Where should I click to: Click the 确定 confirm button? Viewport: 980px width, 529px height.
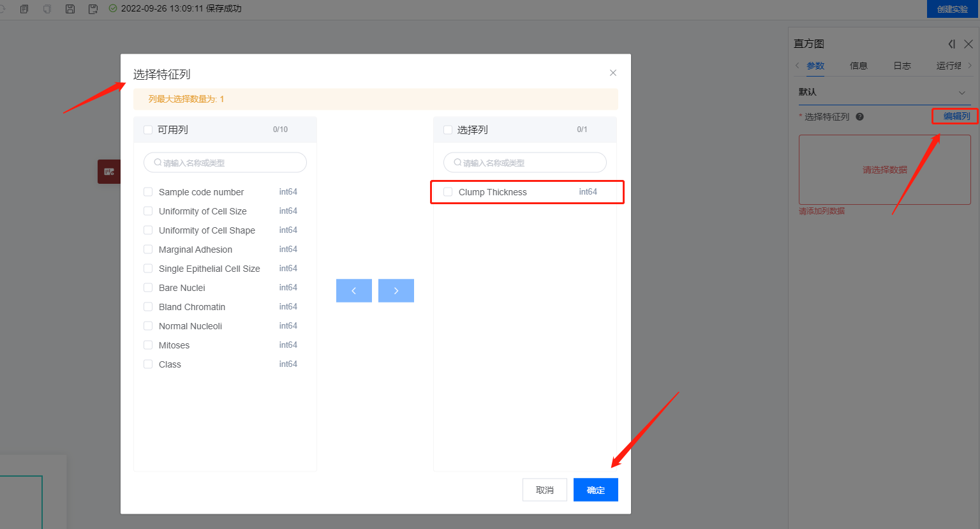pyautogui.click(x=595, y=490)
